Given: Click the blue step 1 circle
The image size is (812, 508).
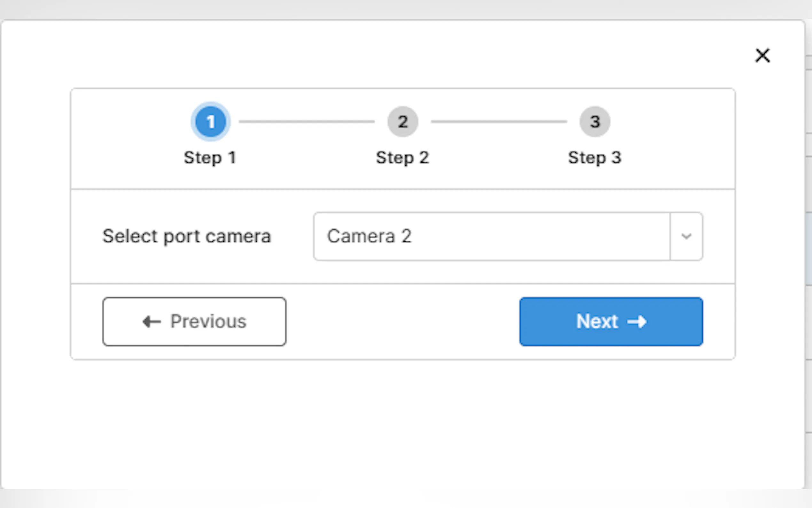Looking at the screenshot, I should [x=210, y=122].
